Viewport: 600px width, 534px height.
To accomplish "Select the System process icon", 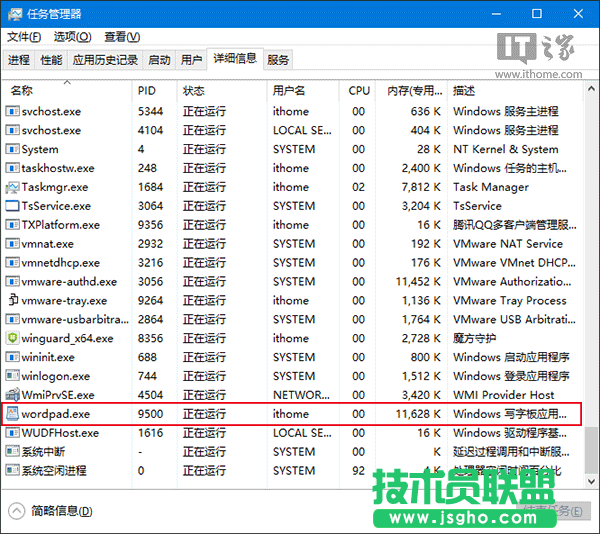I will [12, 149].
